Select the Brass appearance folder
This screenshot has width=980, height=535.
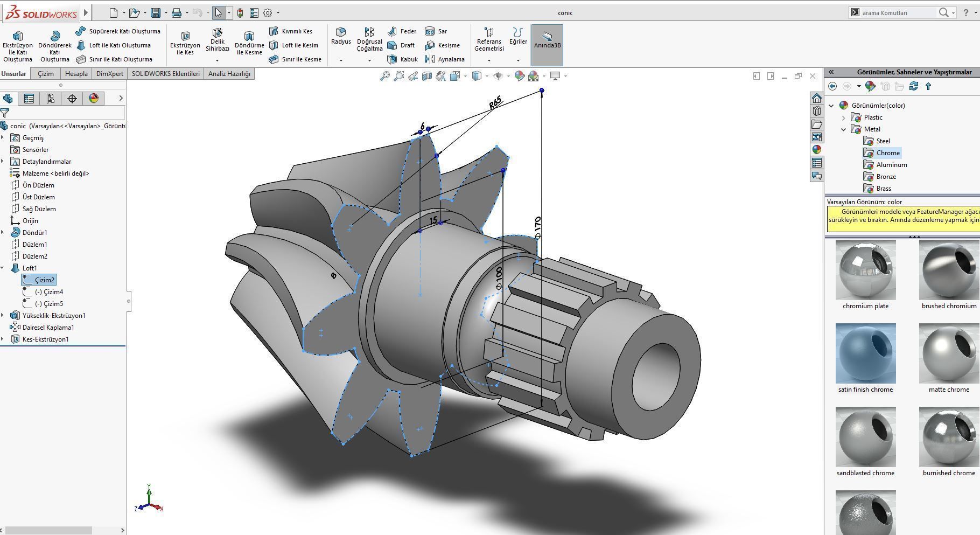[878, 189]
